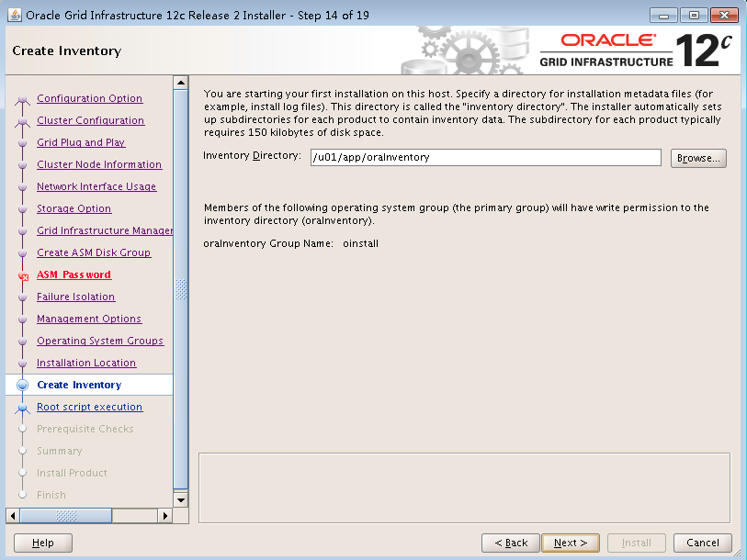The image size is (747, 560).
Task: Jump to Operating System Groups step
Action: coord(100,341)
